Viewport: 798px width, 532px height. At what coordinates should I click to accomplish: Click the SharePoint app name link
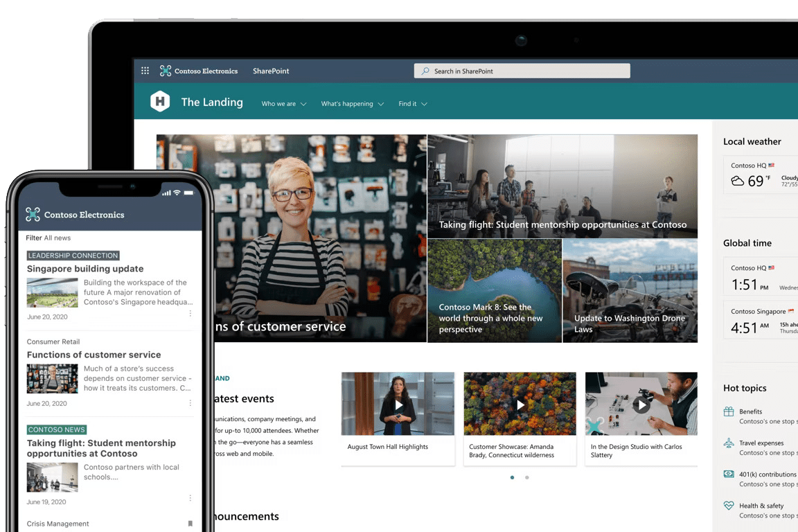271,71
